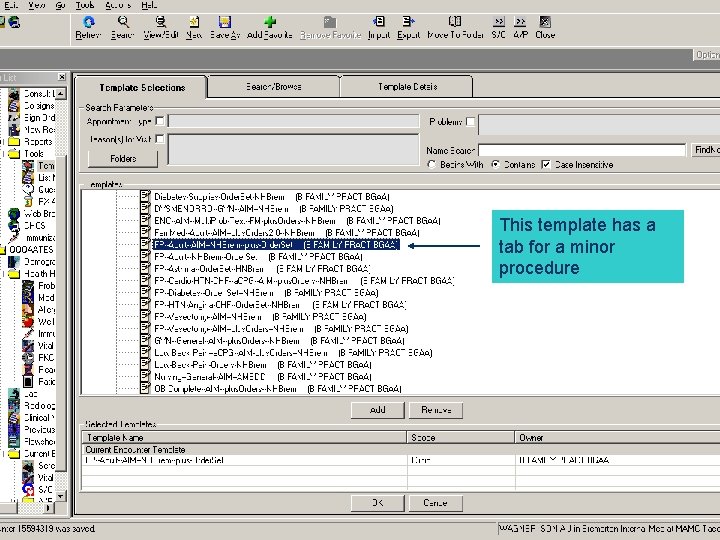This screenshot has height=540, width=720.
Task: Click the Folders button
Action: pyautogui.click(x=123, y=158)
